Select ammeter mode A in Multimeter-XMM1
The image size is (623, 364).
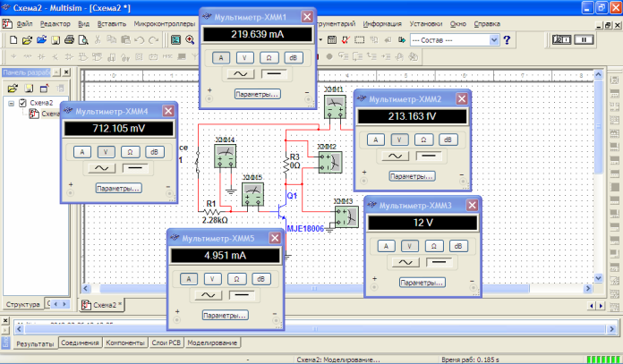[221, 57]
